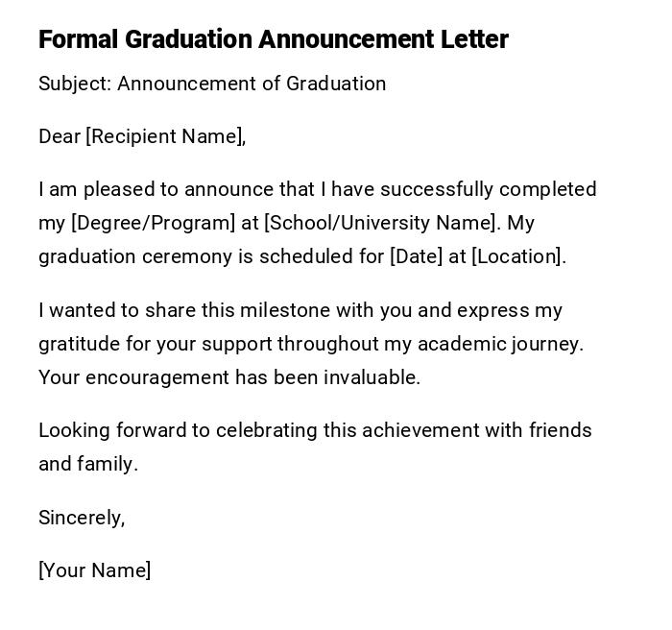Click the word Dear in greeting
This screenshot has width=672, height=630.
tap(59, 136)
